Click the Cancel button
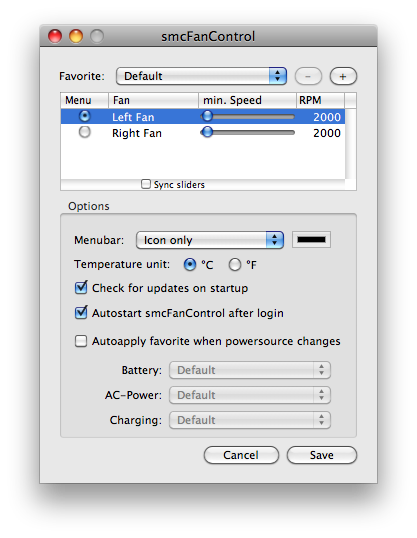The width and height of the screenshot is (417, 538). (241, 455)
